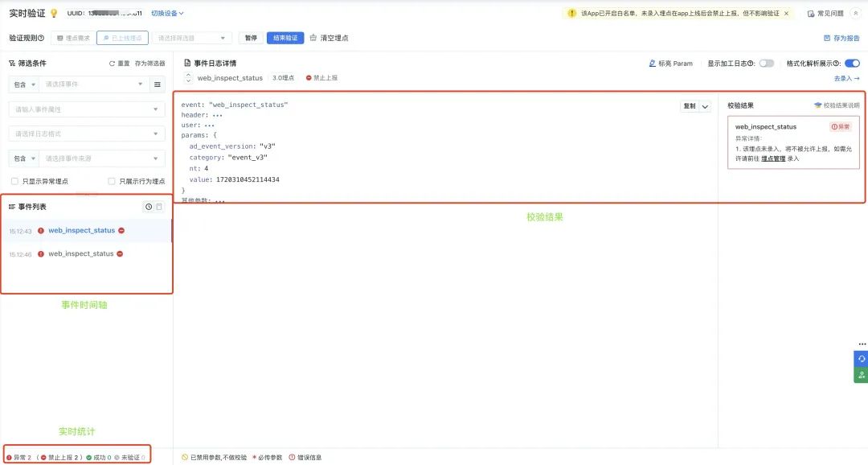The width and height of the screenshot is (868, 465).
Task: Collapse header with the double-chevron up icon
Action: click(x=855, y=14)
